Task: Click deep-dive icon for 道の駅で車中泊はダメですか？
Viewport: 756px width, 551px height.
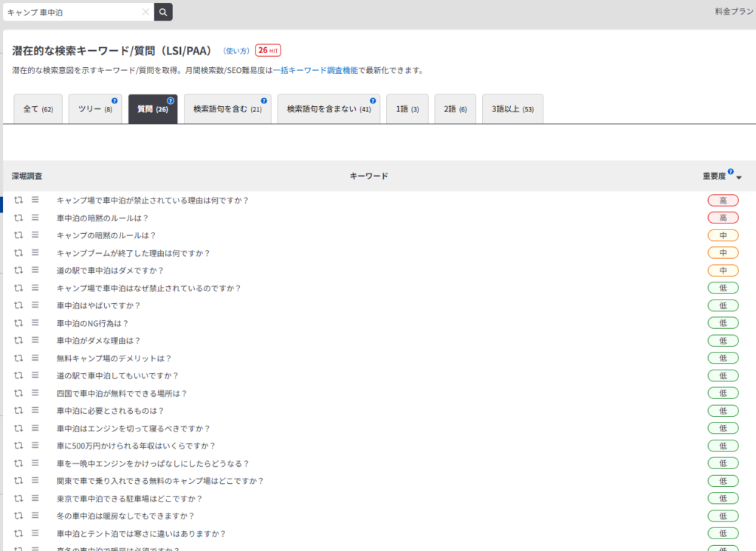Action: coord(19,270)
